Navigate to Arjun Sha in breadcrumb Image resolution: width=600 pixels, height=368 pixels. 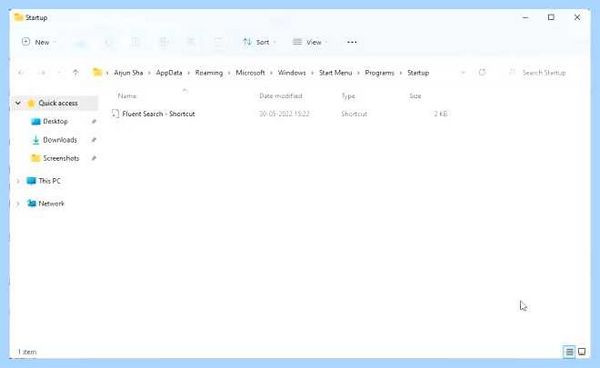click(129, 73)
